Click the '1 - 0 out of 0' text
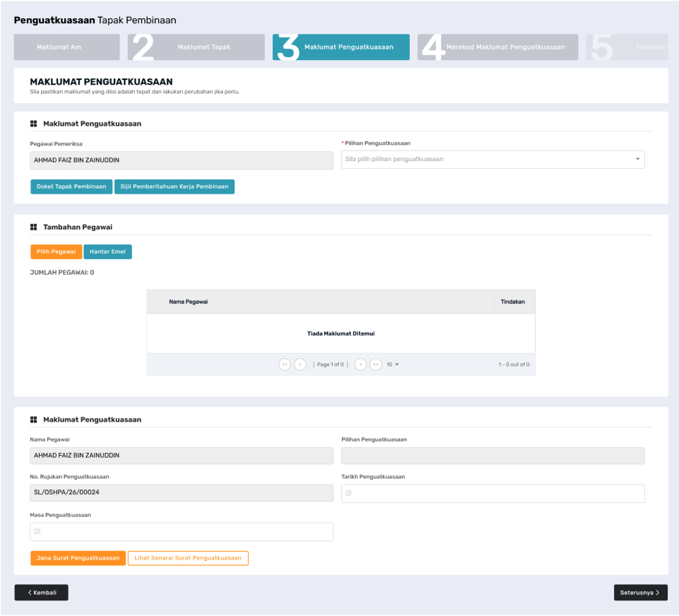 pyautogui.click(x=514, y=365)
